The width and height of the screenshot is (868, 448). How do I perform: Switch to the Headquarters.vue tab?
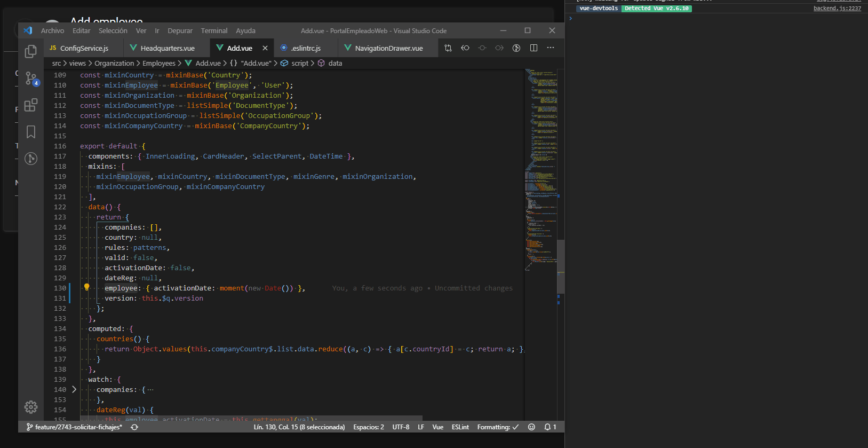(x=167, y=48)
